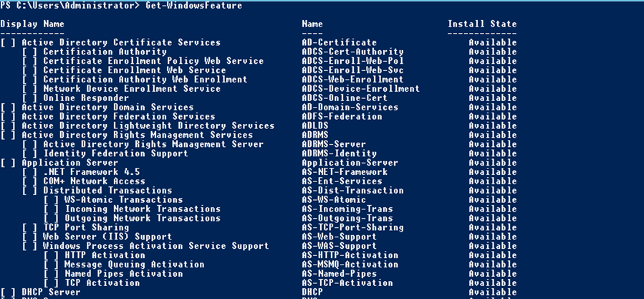
Task: Click the Web Server (IIS) Support label
Action: point(107,237)
